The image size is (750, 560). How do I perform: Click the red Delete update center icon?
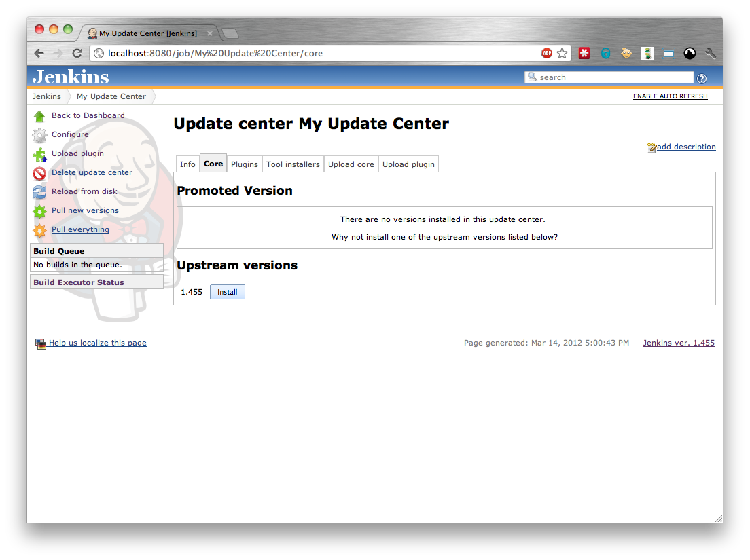pos(39,173)
